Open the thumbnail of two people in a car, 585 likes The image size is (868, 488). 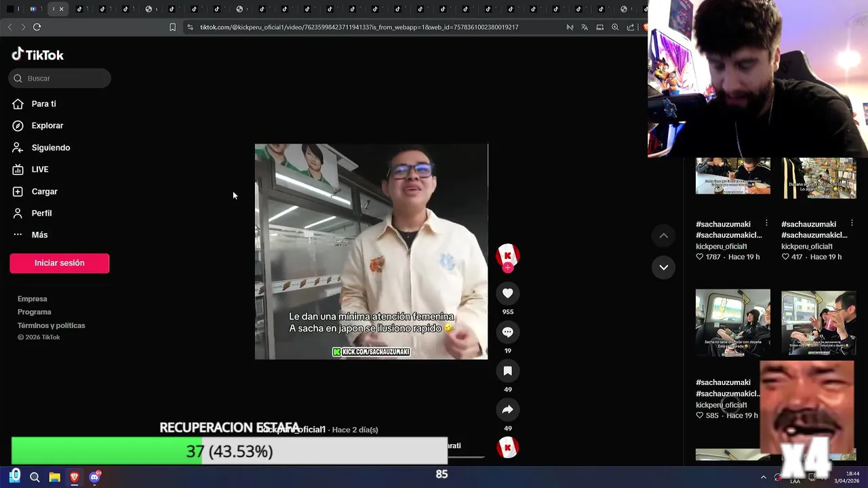[733, 323]
